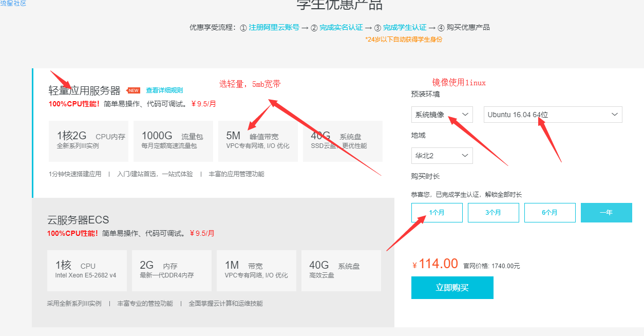Click the 40G SSD云盘 spec card

pyautogui.click(x=343, y=141)
